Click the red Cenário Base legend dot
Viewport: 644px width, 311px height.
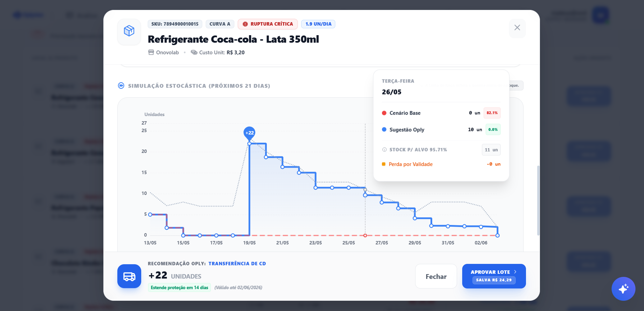[x=384, y=113]
